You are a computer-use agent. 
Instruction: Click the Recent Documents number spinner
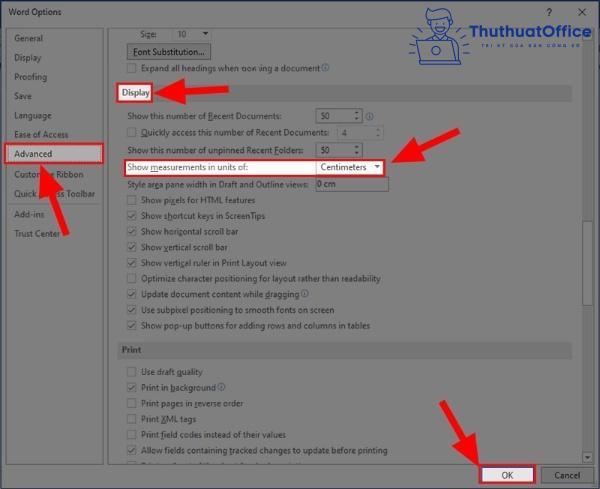pyautogui.click(x=357, y=116)
